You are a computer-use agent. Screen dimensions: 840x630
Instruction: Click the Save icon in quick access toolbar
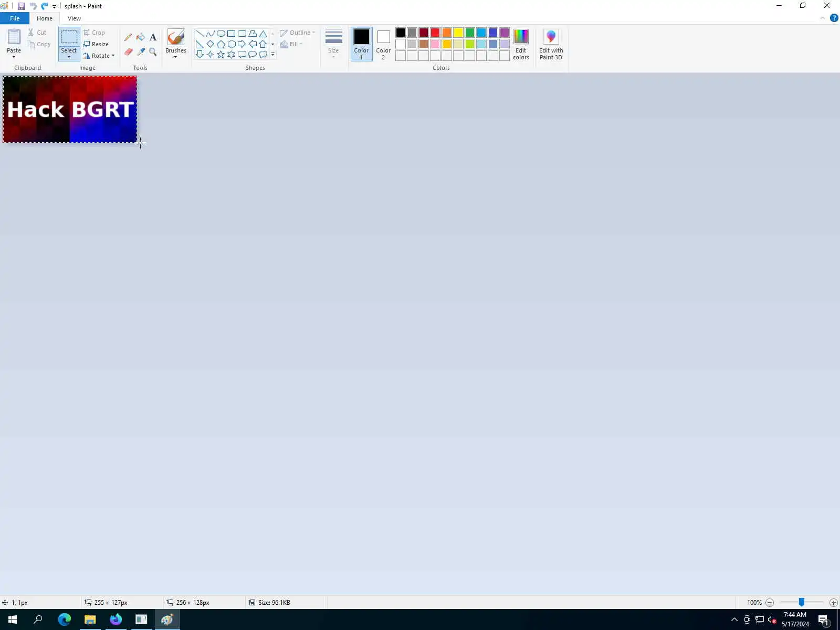22,6
